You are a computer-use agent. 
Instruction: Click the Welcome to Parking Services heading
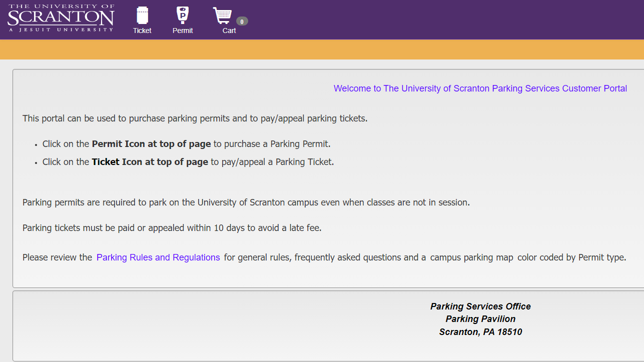[x=480, y=88]
